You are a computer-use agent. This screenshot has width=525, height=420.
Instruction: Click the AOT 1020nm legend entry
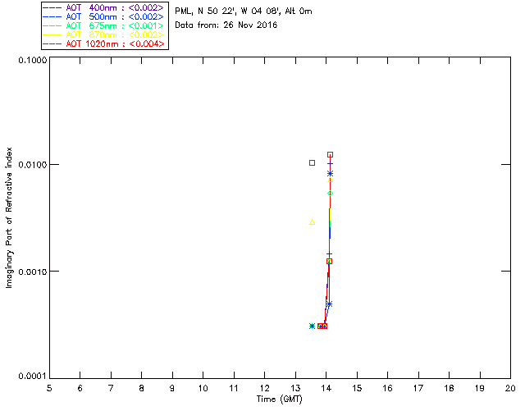pyautogui.click(x=104, y=43)
